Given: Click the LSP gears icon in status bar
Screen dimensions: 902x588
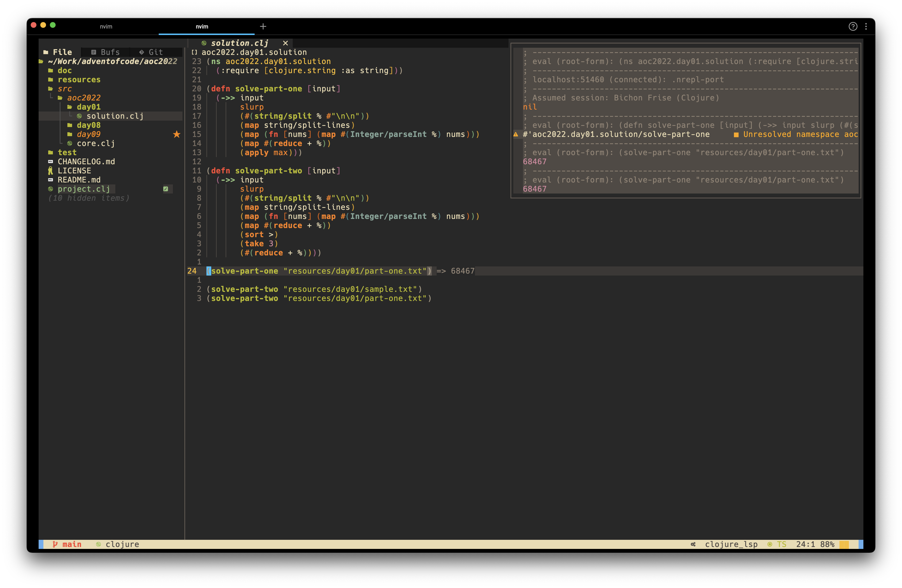Looking at the screenshot, I should click(693, 544).
